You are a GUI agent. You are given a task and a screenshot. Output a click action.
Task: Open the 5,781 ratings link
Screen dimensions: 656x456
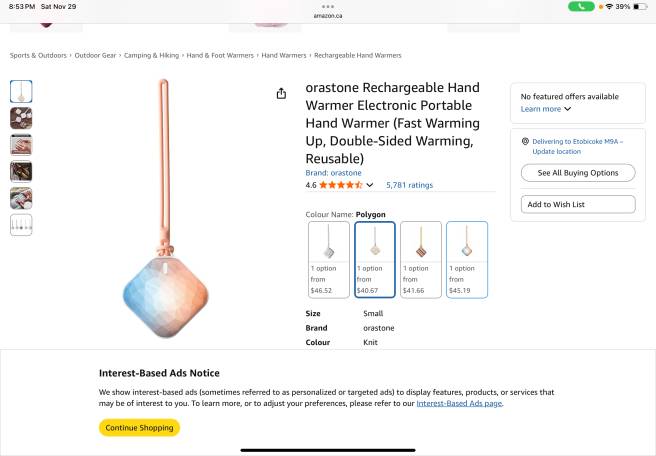coord(409,185)
